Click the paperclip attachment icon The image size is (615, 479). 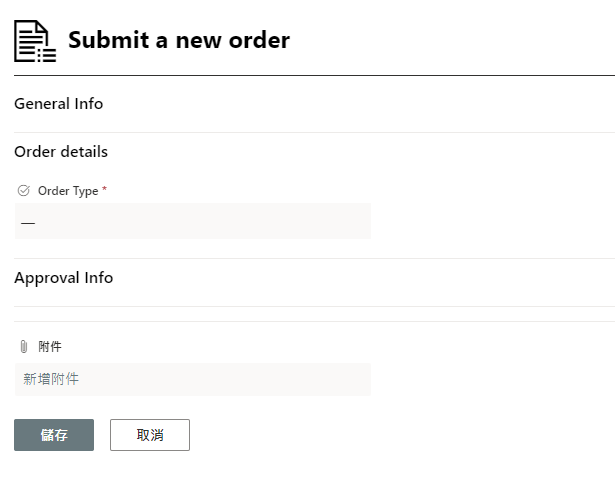click(24, 347)
